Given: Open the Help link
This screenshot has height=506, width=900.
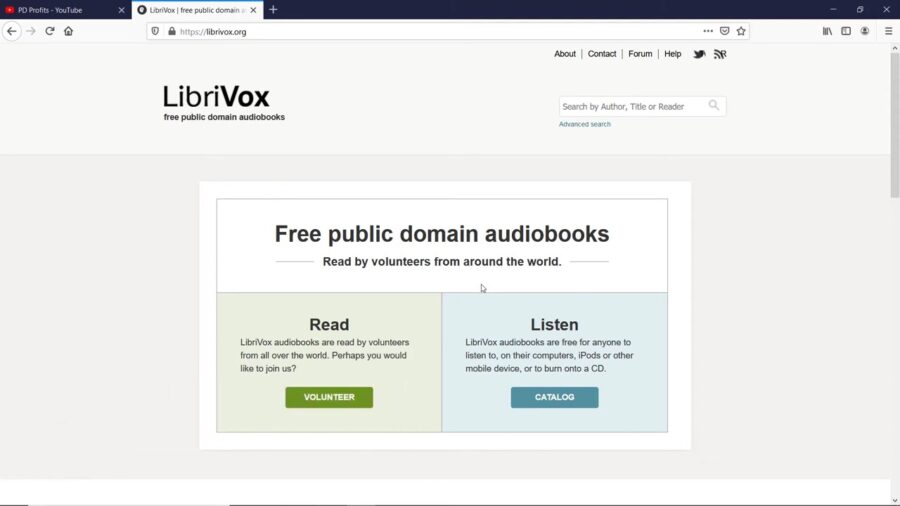Looking at the screenshot, I should pos(673,54).
